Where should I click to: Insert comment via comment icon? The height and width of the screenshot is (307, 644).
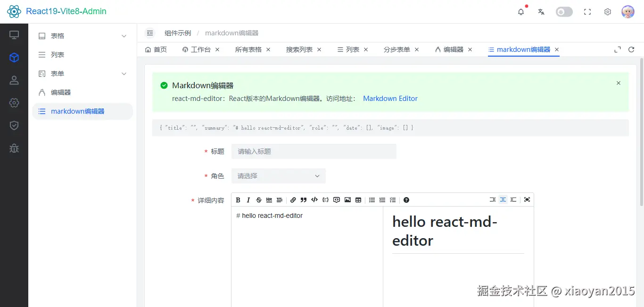coord(337,200)
